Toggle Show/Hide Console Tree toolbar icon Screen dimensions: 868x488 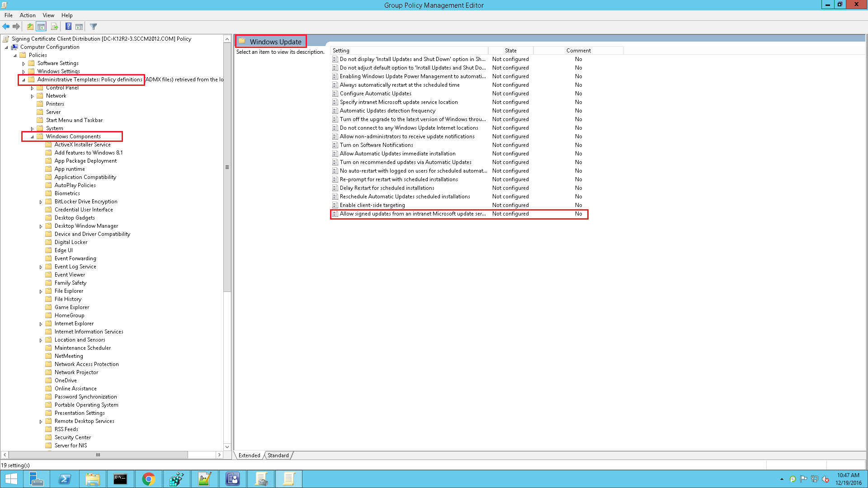coord(41,27)
